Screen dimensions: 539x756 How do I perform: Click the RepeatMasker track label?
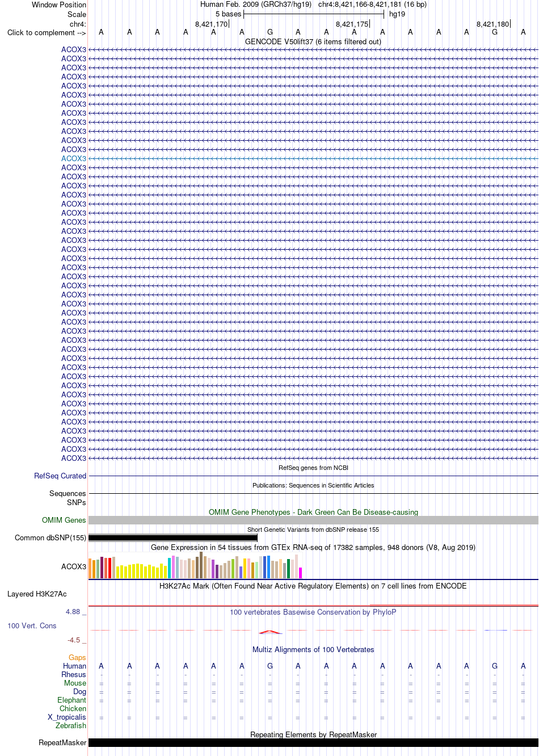pos(62,742)
